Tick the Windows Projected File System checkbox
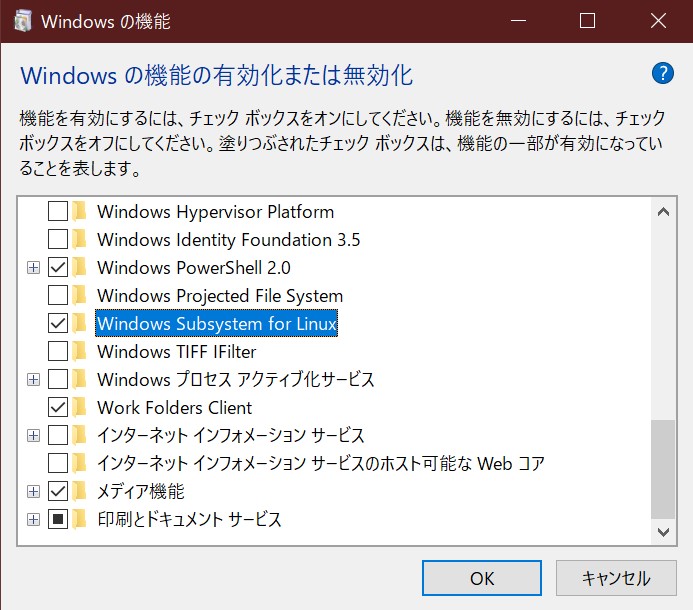Image resolution: width=693 pixels, height=610 pixels. [x=58, y=296]
